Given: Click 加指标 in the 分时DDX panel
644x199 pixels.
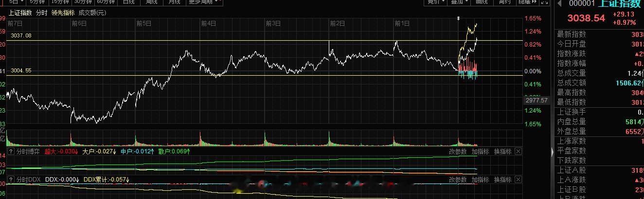Looking at the screenshot, I should tap(480, 180).
